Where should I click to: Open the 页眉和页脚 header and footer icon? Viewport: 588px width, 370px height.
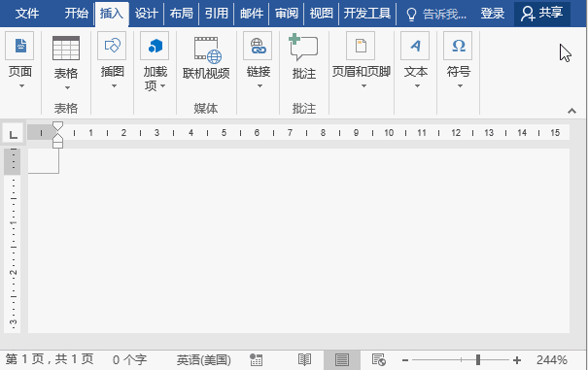point(361,46)
